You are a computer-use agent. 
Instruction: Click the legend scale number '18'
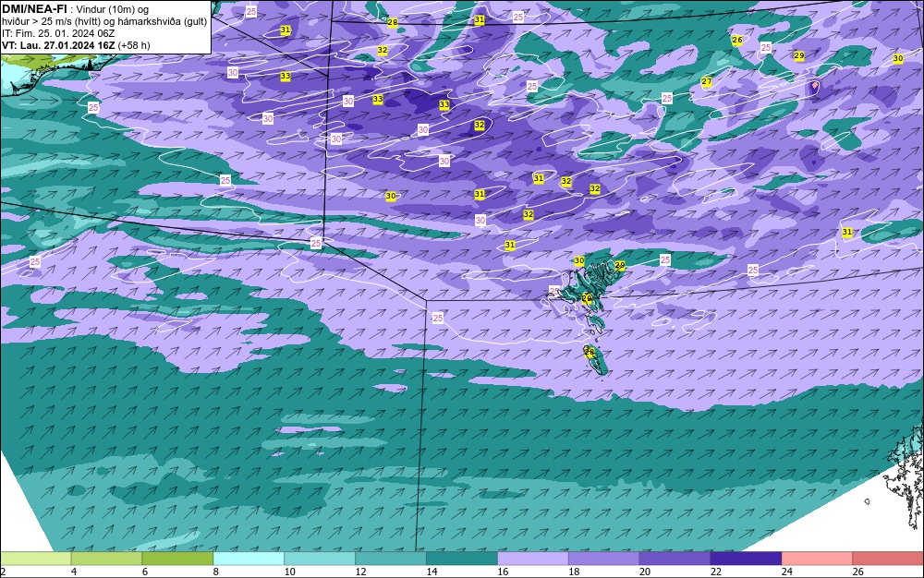(x=574, y=572)
